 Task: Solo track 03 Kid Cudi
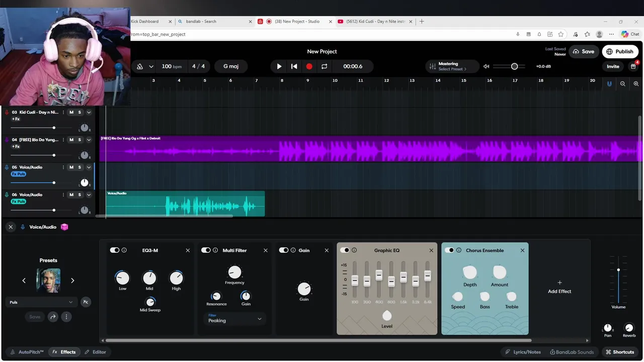tap(79, 112)
